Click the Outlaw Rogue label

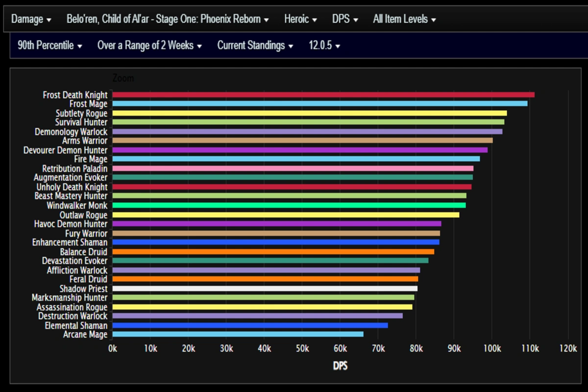(83, 215)
